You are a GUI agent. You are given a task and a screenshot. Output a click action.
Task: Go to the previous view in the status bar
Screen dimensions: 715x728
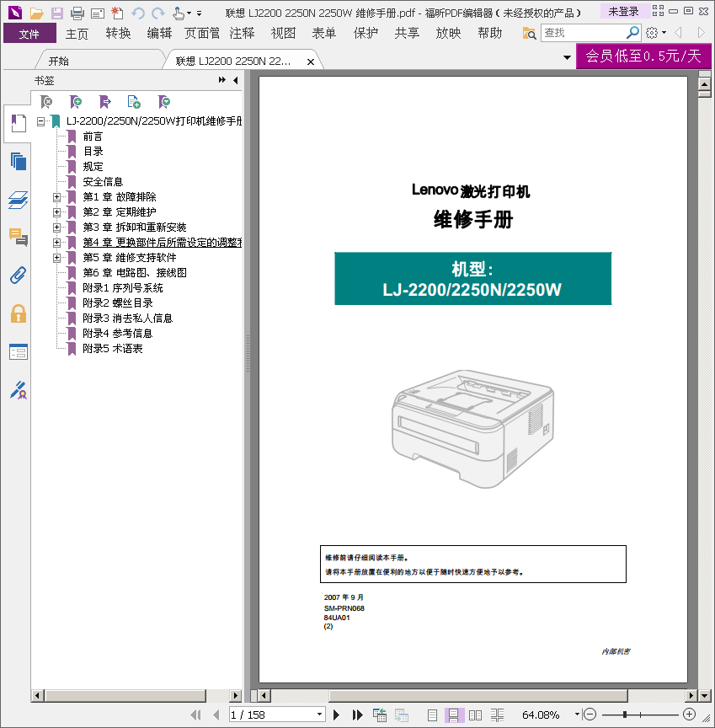380,715
